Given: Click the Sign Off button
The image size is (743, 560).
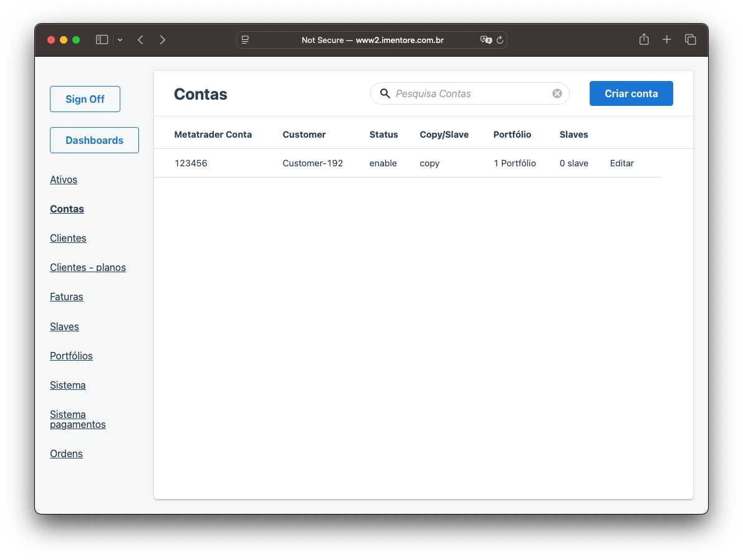Looking at the screenshot, I should [x=85, y=99].
